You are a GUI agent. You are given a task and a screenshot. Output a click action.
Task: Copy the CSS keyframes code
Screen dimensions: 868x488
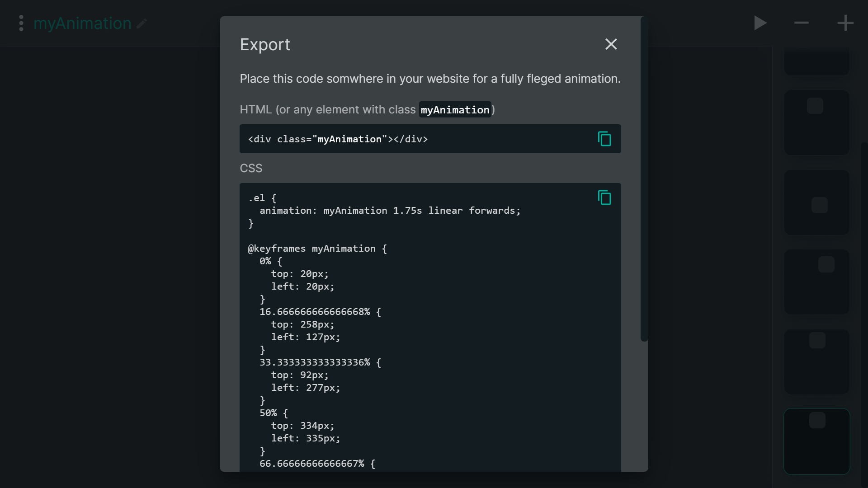click(604, 197)
